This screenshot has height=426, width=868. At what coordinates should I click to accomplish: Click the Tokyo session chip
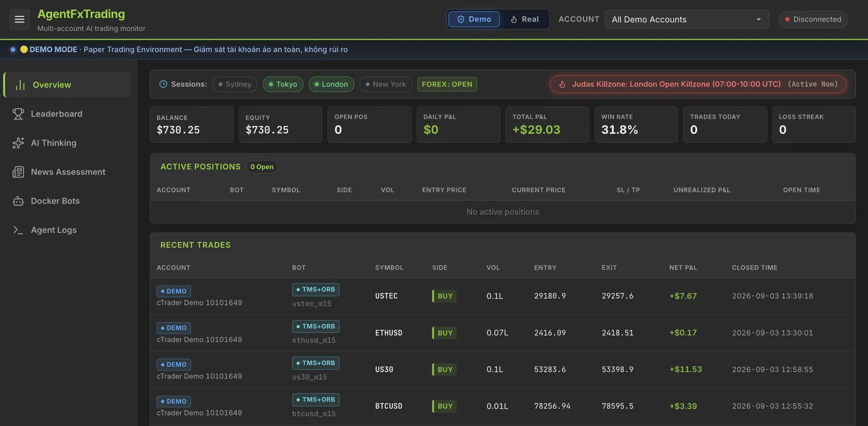283,84
